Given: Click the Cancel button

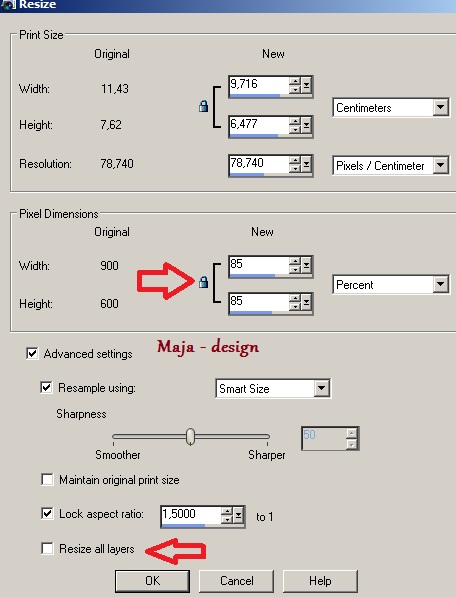Looking at the screenshot, I should 236,581.
